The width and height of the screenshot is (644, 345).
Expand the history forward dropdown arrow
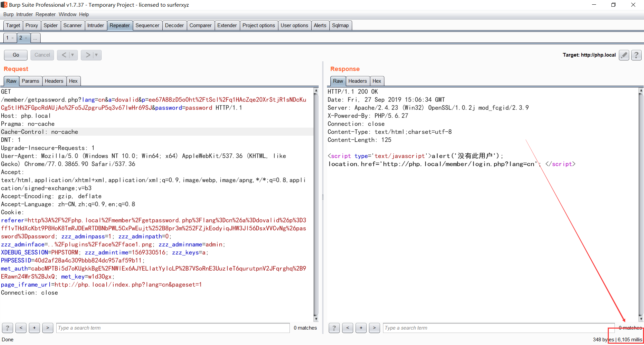pos(96,55)
